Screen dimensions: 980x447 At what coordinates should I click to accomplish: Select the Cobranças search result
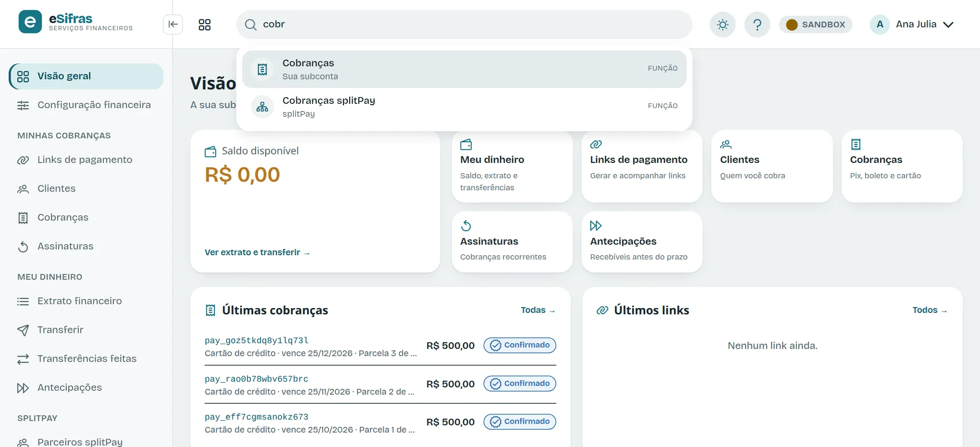point(464,69)
